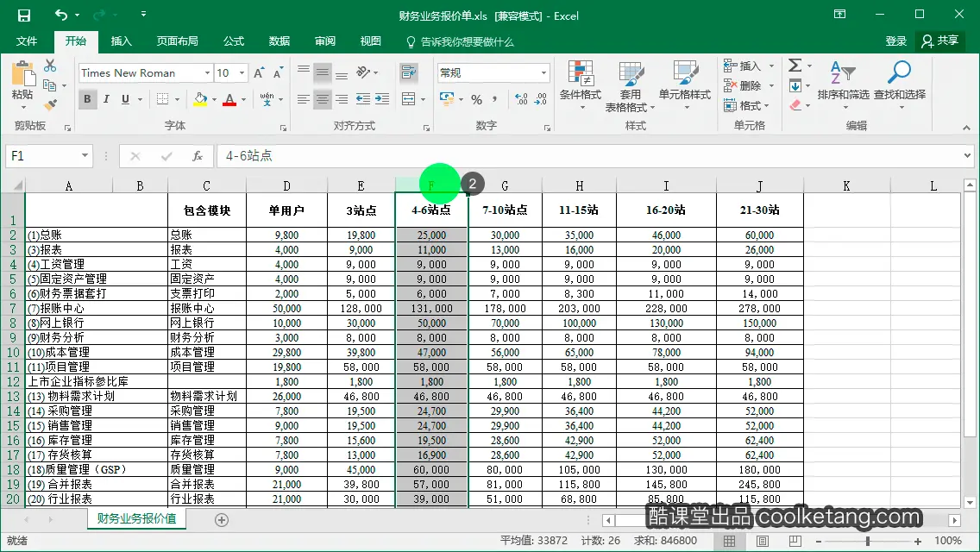
Task: Click the Increase Decimal icon
Action: [x=521, y=99]
